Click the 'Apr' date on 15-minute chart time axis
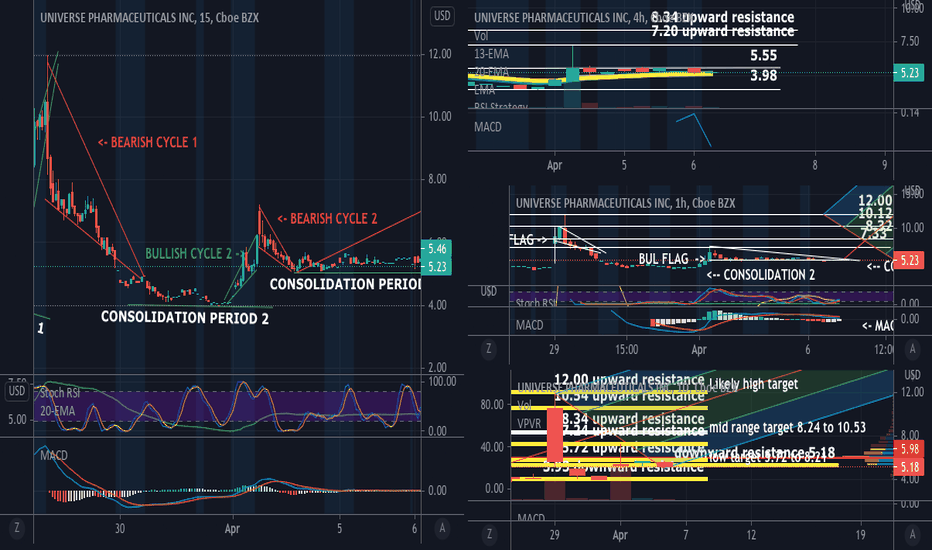Screen dimensions: 932x550 (x=232, y=529)
